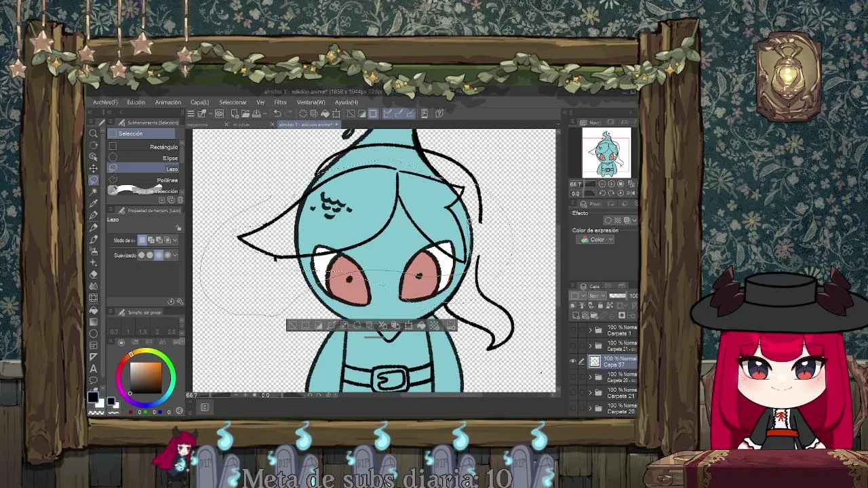The image size is (868, 488).
Task: Select New selection mode button
Action: pos(142,240)
